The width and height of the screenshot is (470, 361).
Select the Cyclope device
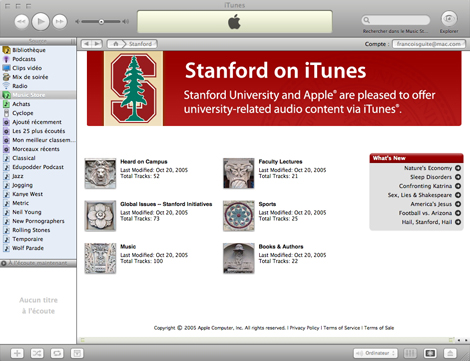[38, 113]
